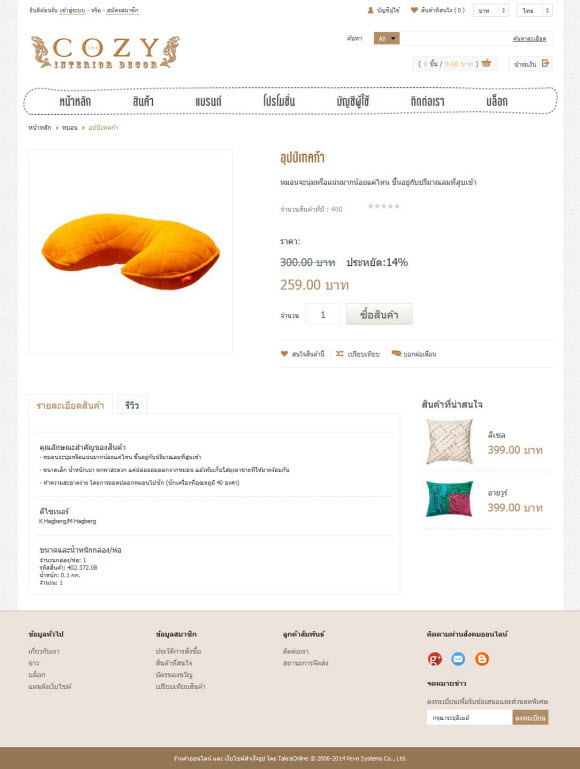Expand the All search category dropdown
Viewport: 580px width, 769px height.
386,38
